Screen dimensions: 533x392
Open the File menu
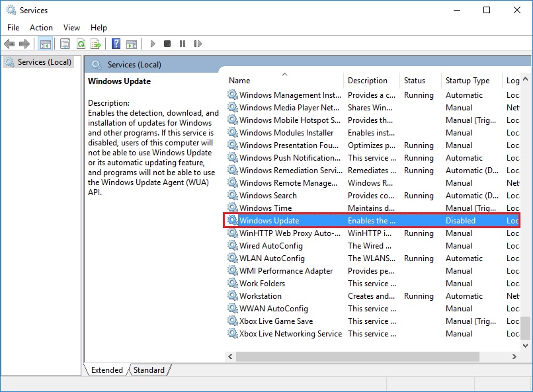[x=13, y=28]
